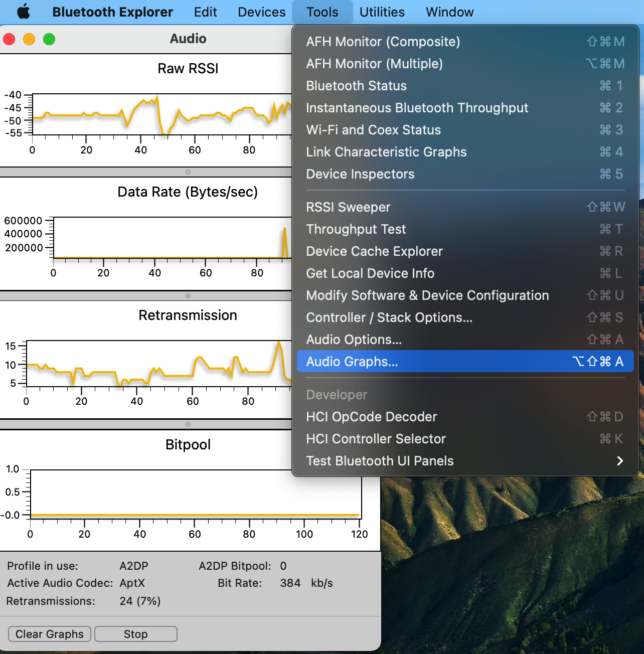The width and height of the screenshot is (644, 654).
Task: Open Device Inspectors
Action: click(465, 174)
